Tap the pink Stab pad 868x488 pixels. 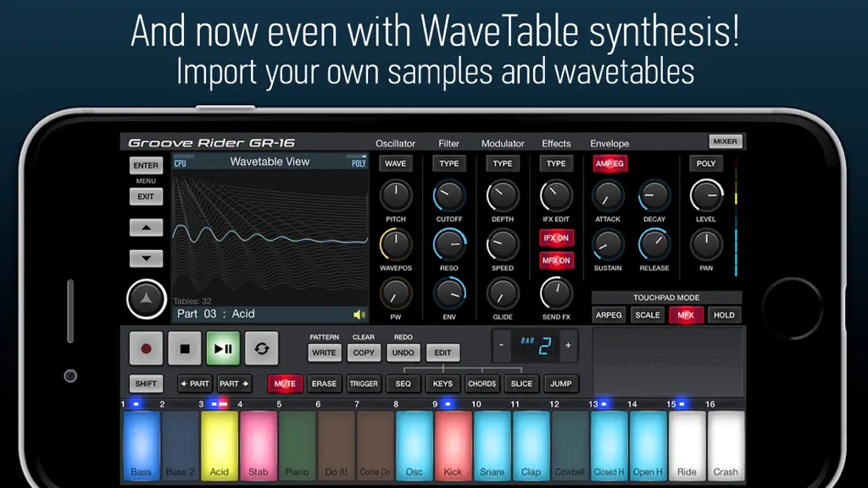pyautogui.click(x=258, y=446)
